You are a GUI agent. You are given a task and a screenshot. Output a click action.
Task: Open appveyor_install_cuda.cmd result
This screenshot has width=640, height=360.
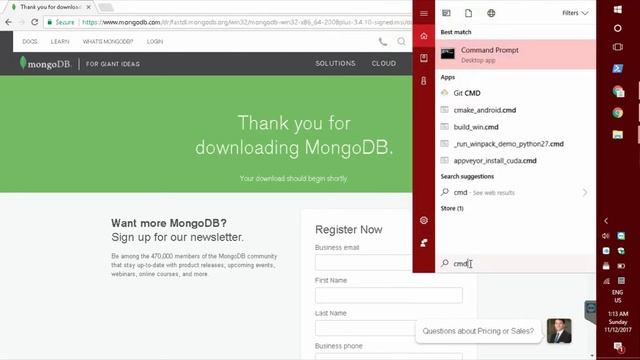coord(515,161)
